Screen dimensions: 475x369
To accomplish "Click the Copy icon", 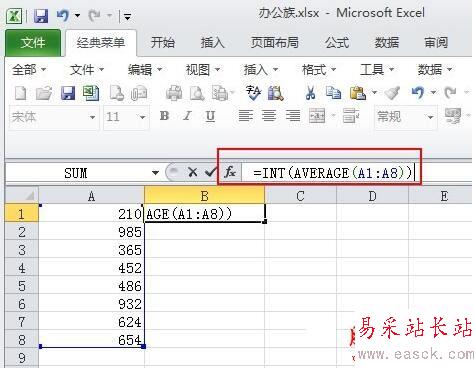I will pyautogui.click(x=333, y=93).
